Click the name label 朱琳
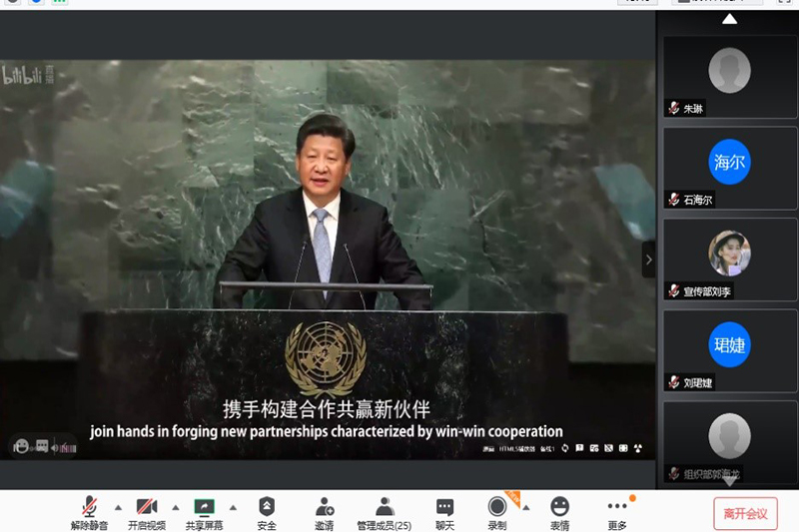This screenshot has width=799, height=532. click(693, 108)
